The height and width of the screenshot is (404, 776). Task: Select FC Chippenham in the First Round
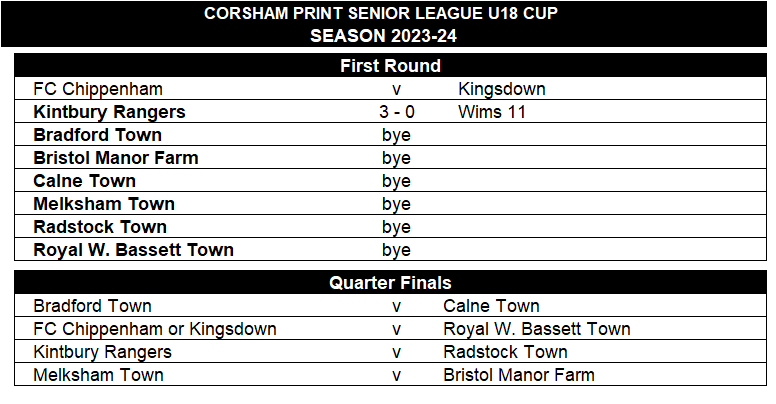click(x=98, y=89)
